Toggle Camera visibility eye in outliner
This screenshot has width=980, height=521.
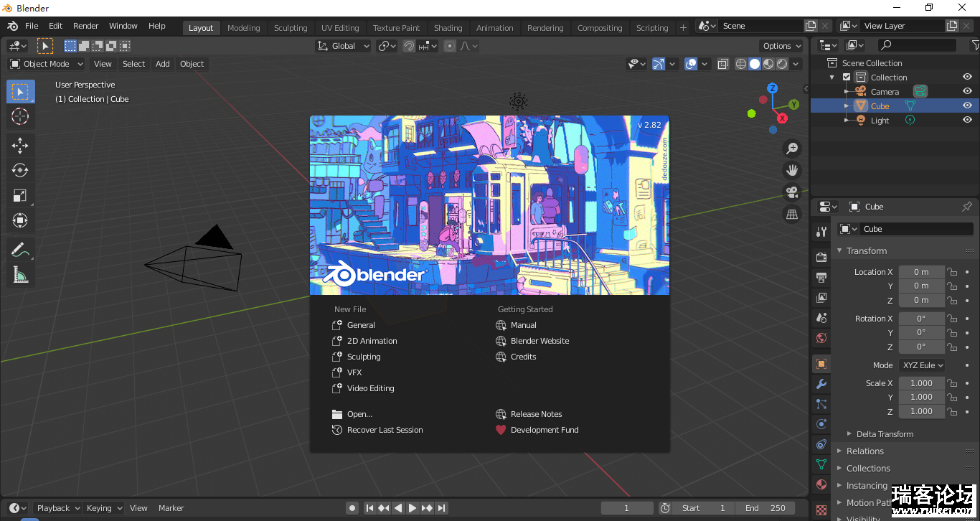[967, 91]
